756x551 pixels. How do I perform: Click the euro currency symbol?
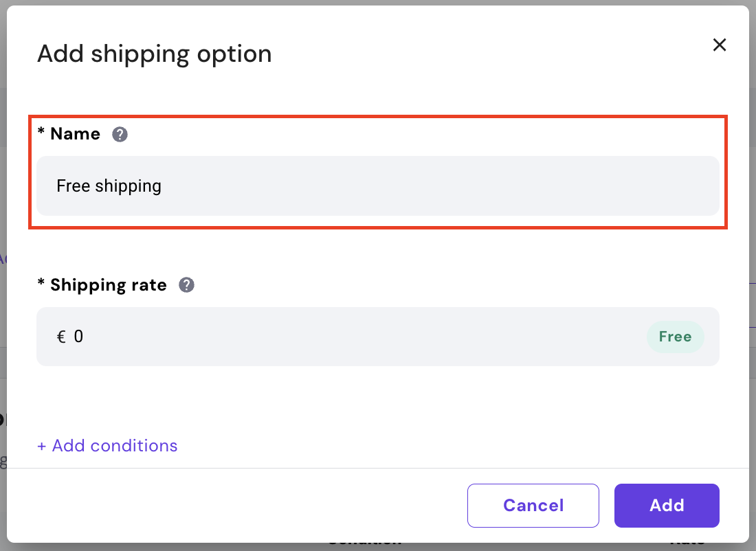61,337
